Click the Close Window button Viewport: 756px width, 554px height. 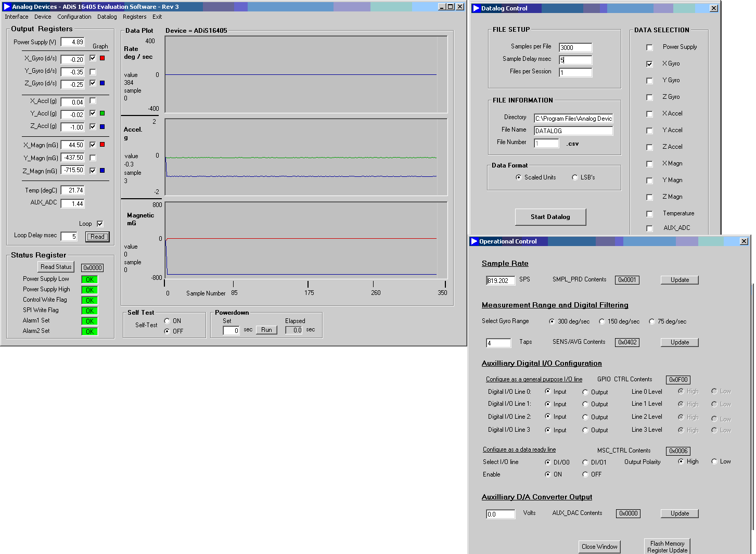[x=599, y=547]
